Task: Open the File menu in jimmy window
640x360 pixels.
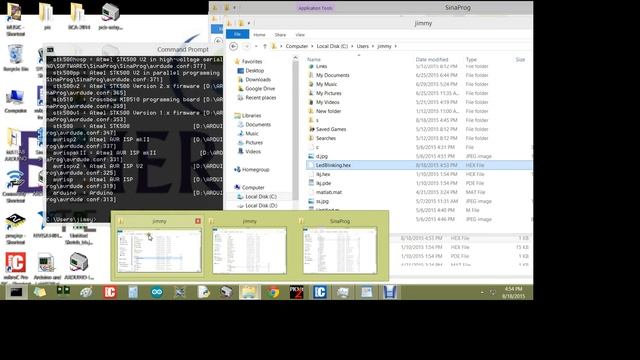Action: [237, 35]
